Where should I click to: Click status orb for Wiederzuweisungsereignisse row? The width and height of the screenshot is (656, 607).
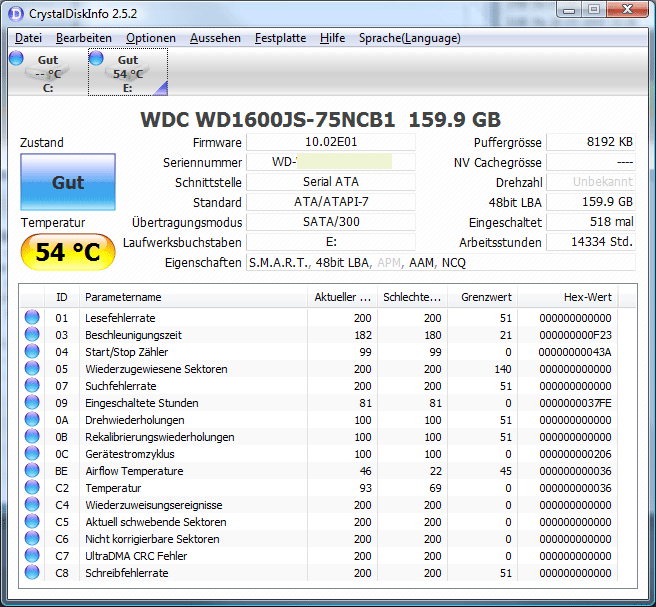[x=32, y=505]
